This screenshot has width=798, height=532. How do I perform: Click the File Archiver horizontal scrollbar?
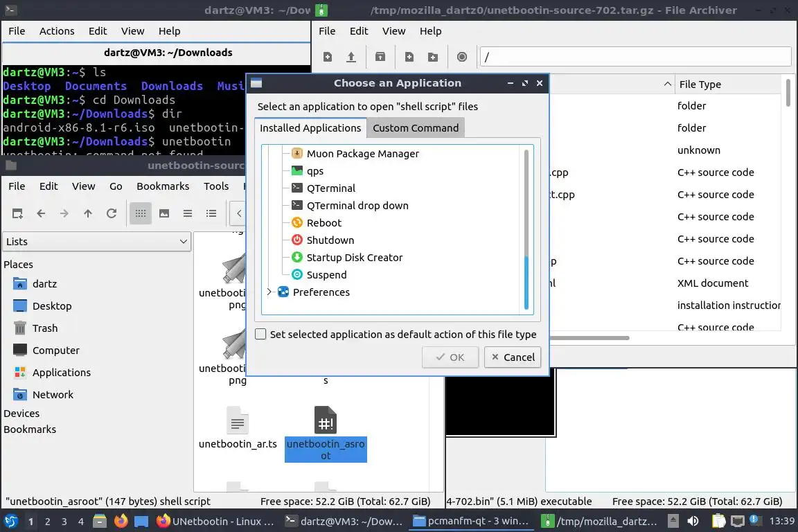[589, 338]
